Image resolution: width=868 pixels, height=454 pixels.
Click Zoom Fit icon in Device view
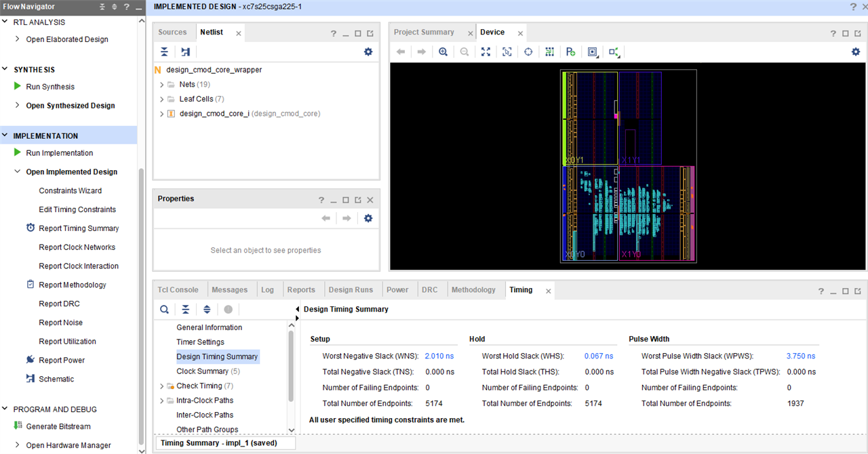click(x=486, y=52)
